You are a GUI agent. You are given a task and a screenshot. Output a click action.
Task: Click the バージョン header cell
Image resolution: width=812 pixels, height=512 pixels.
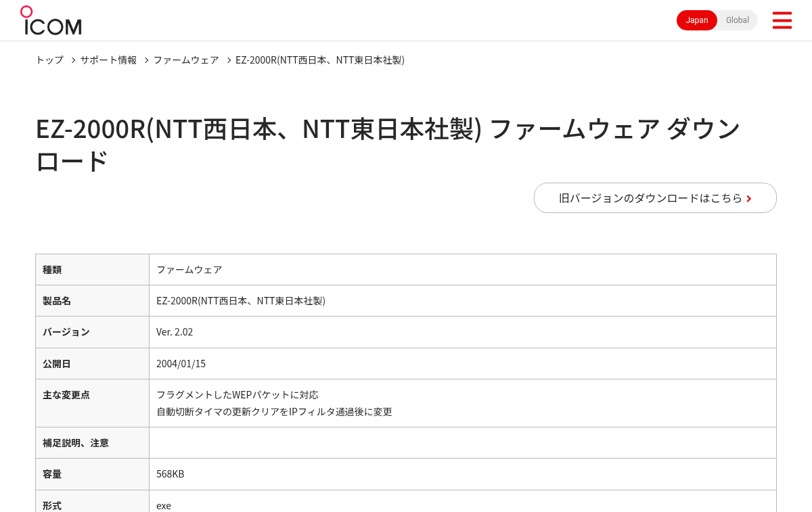point(92,332)
